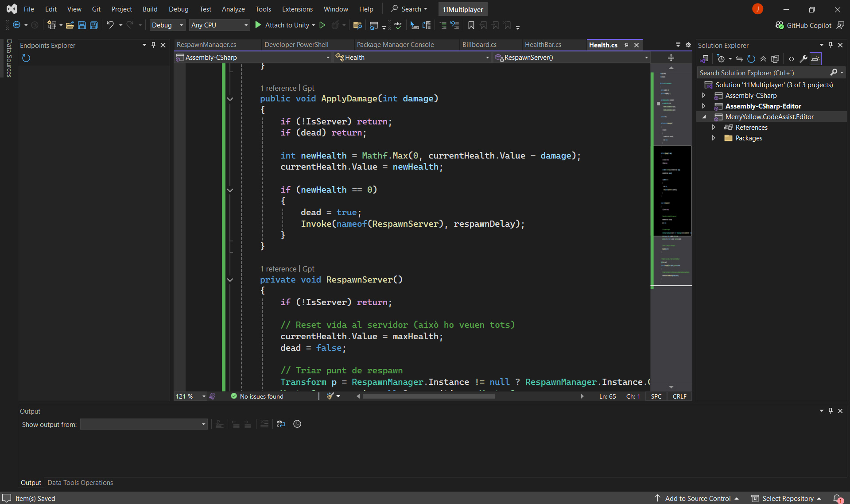The width and height of the screenshot is (850, 504).
Task: Open notifications bell in status bar
Action: (837, 498)
